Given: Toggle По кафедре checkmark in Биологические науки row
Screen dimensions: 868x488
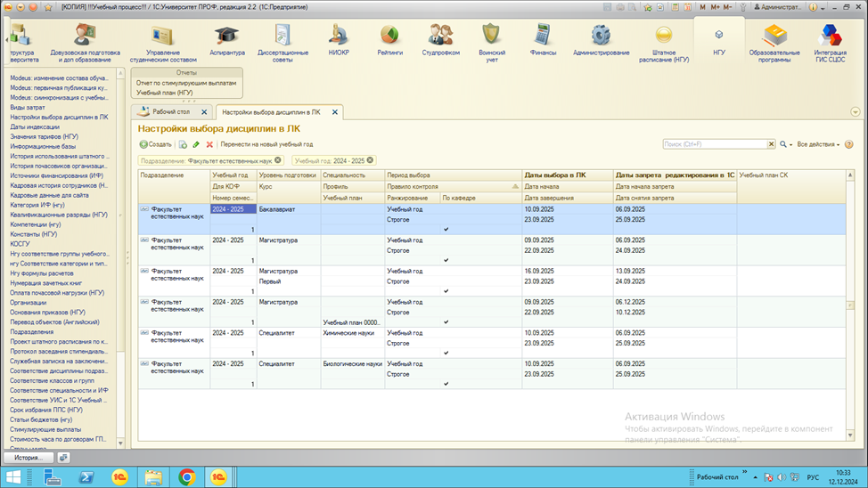Looking at the screenshot, I should pos(446,384).
